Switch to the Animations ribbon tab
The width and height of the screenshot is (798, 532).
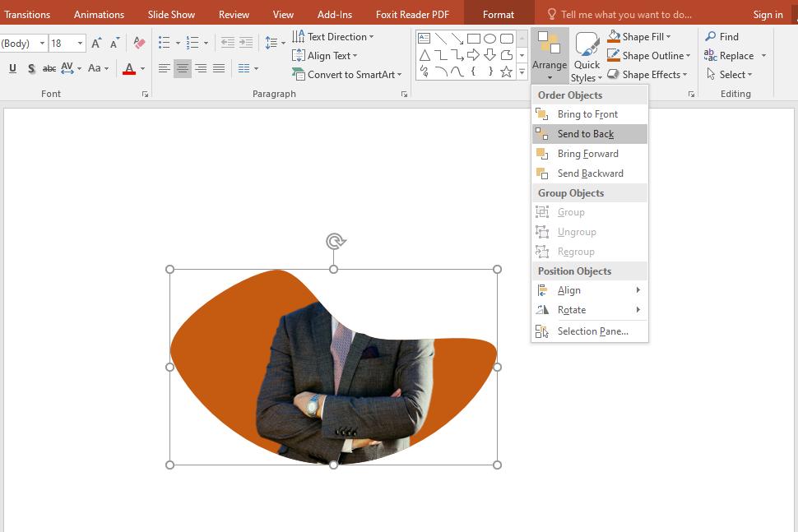pyautogui.click(x=99, y=14)
